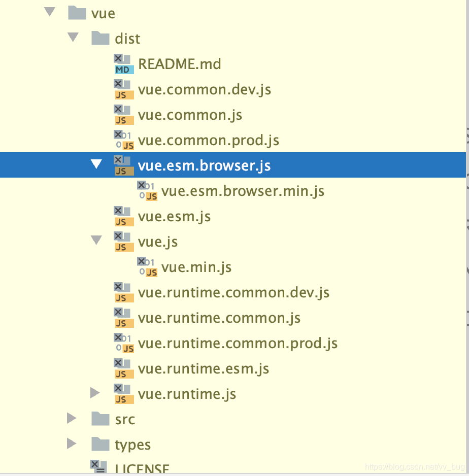Collapse the vue.js node arrow

[96, 240]
